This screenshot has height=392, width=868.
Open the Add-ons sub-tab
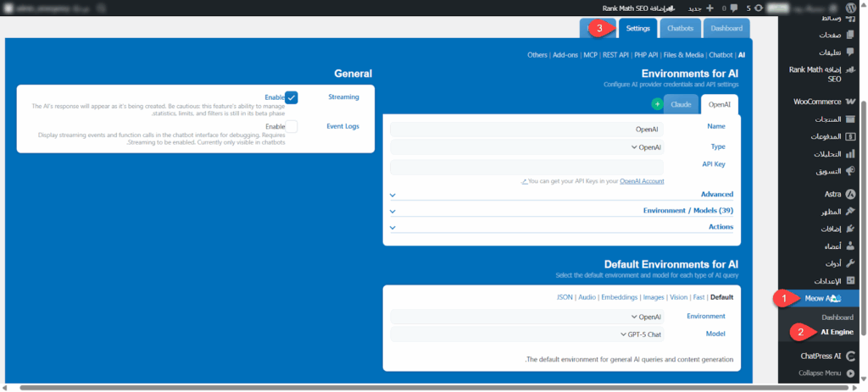click(565, 55)
